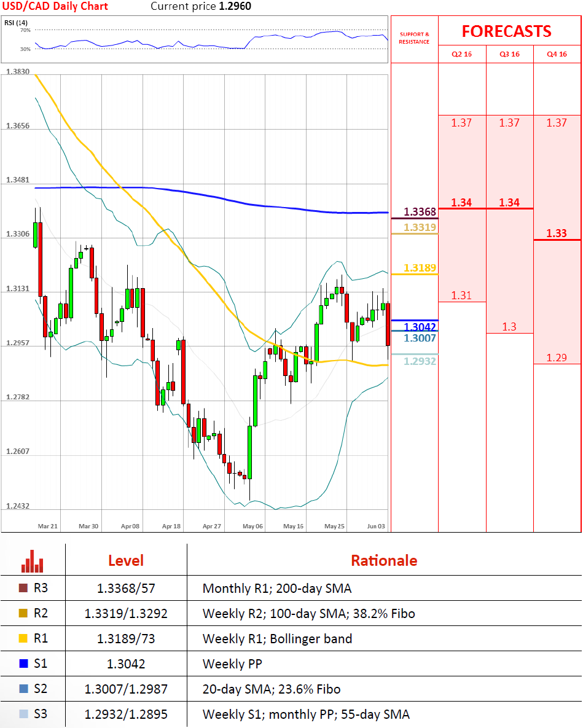This screenshot has height=728, width=583.
Task: Click the 1.2432 price axis label
Action: (x=18, y=506)
